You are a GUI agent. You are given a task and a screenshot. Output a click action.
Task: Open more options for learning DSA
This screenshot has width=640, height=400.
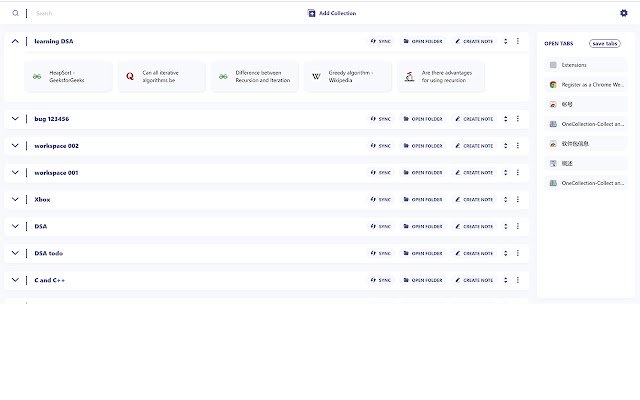click(x=518, y=41)
